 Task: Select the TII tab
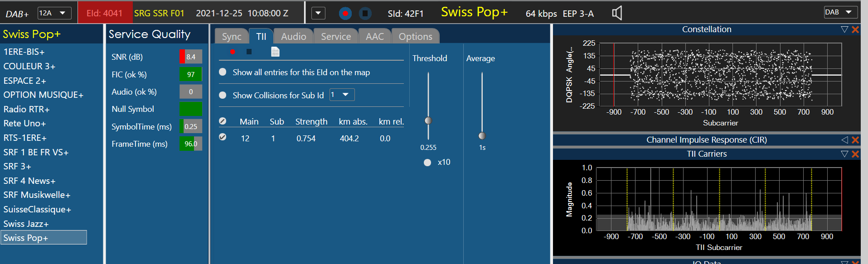coord(261,36)
